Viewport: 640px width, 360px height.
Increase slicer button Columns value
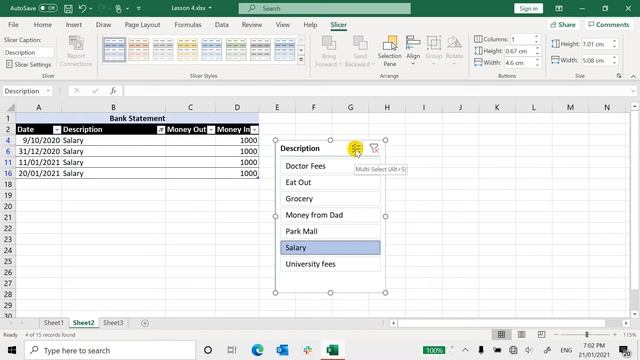point(537,37)
